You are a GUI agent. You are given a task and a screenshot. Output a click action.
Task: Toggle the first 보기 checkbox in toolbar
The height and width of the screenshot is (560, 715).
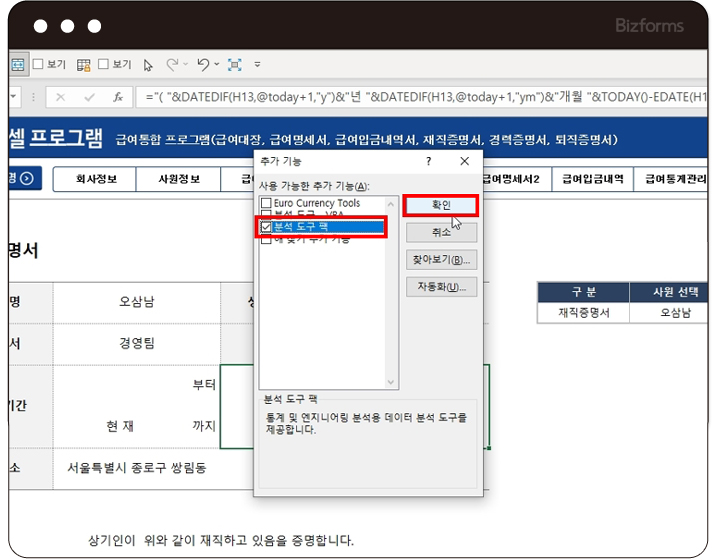(38, 65)
